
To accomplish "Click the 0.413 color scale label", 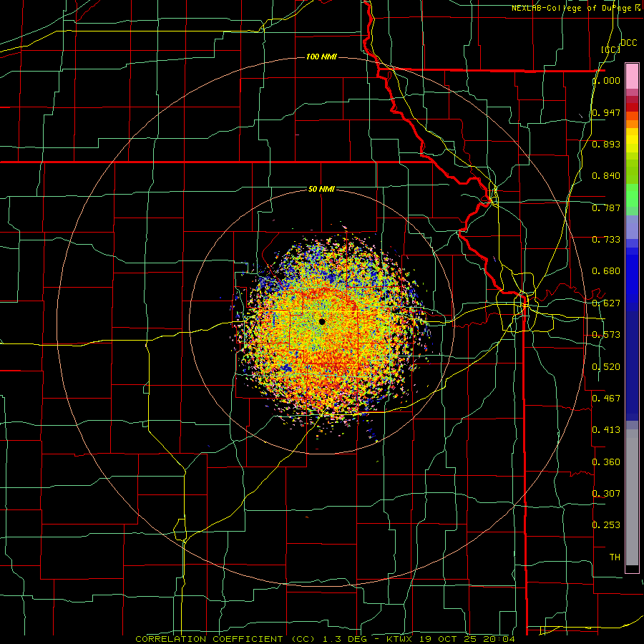I will (606, 430).
